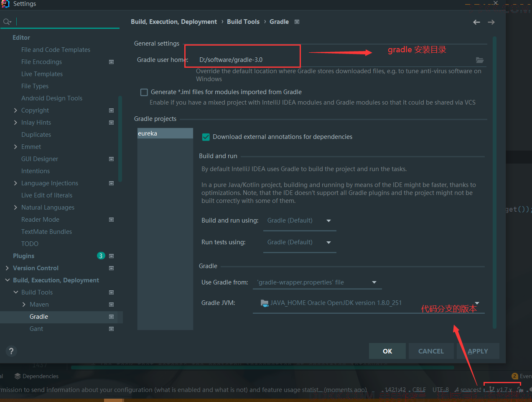Open Run tests using dropdown

click(300, 242)
